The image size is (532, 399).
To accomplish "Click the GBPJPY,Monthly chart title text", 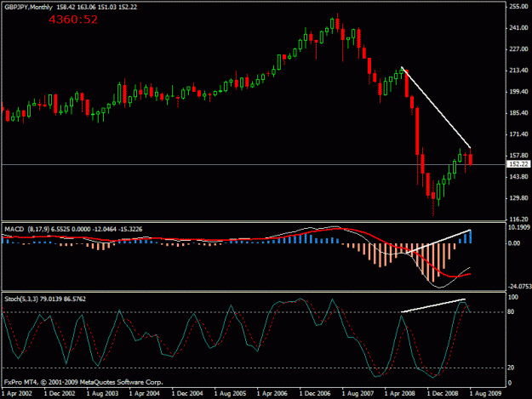I will [28, 7].
